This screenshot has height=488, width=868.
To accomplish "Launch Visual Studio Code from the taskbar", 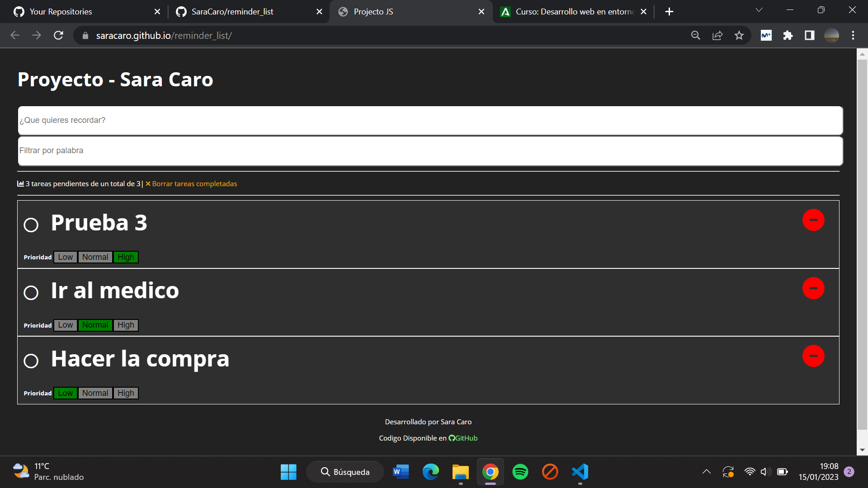I will point(580,471).
